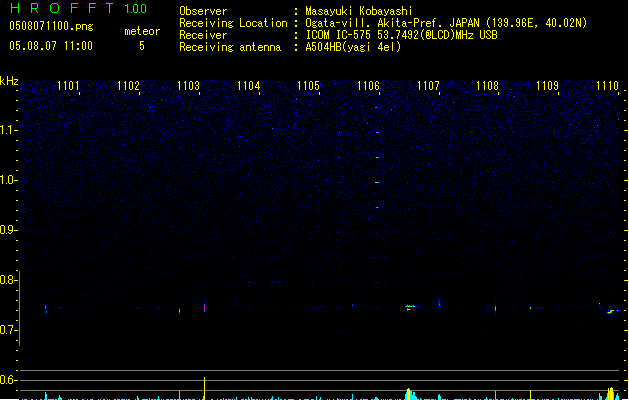Click the 1105 time axis label
Image resolution: width=629 pixels, height=400 pixels.
[308, 86]
